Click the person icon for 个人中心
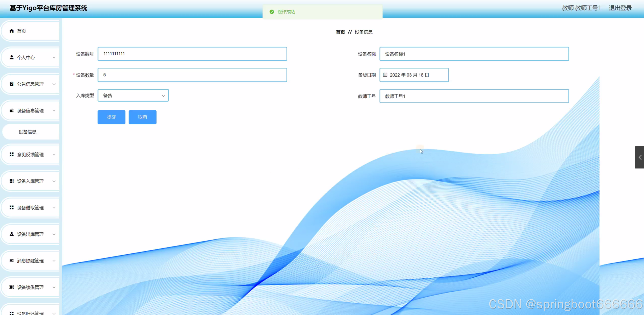Image resolution: width=644 pixels, height=315 pixels. pos(12,57)
